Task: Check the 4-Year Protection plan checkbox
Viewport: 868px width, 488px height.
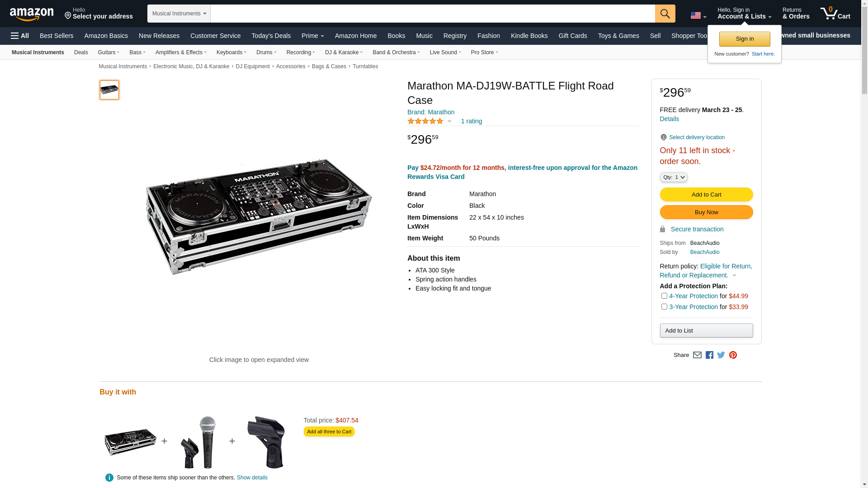Action: point(664,296)
